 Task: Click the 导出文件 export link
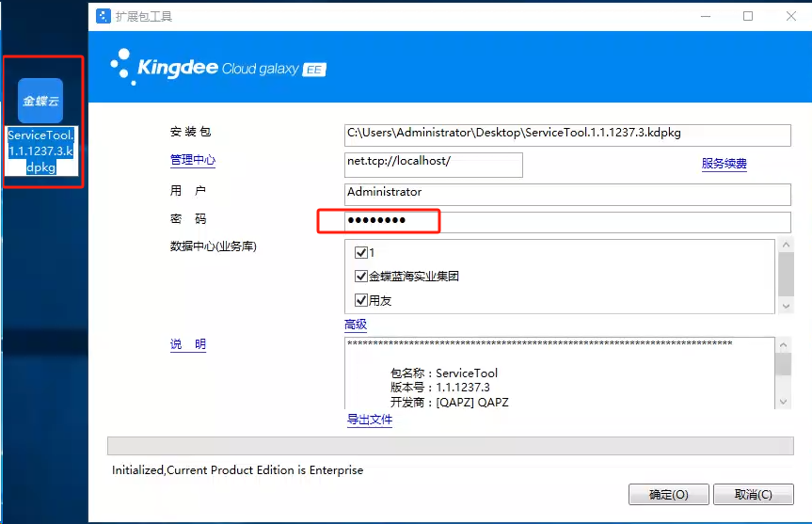pyautogui.click(x=370, y=420)
